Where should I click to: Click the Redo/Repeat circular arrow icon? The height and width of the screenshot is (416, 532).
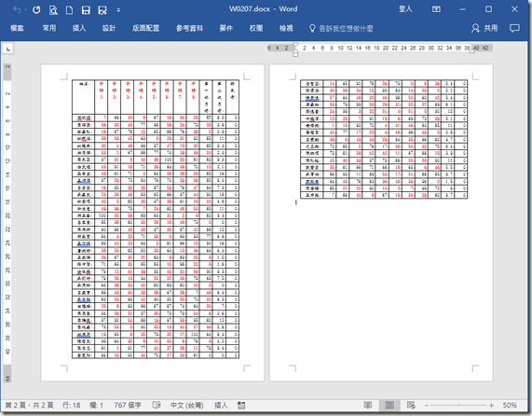click(36, 10)
